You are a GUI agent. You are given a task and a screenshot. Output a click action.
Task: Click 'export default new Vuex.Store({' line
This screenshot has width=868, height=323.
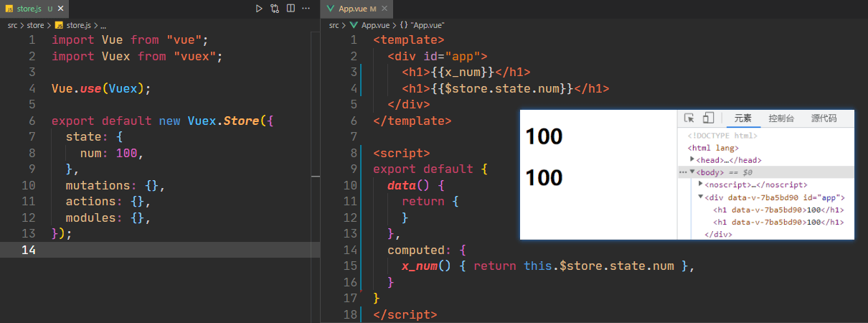(x=162, y=121)
